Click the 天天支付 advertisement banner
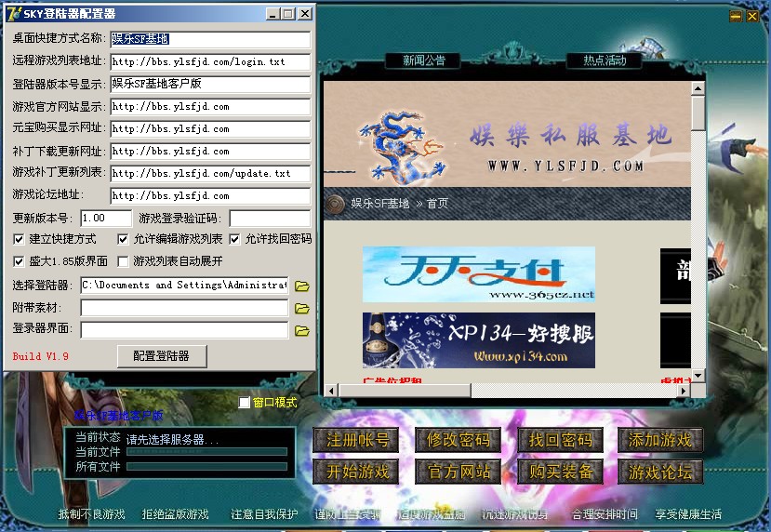Screen dimensions: 771x532 pos(478,274)
